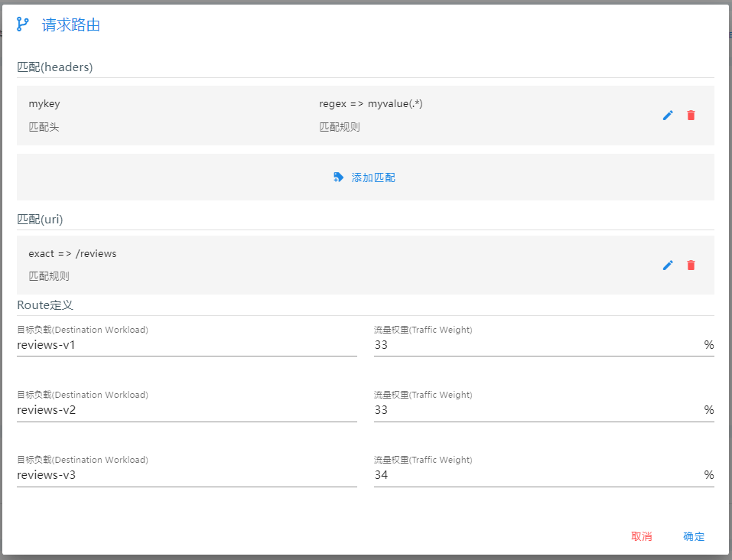Click the Route定义 section heading
732x560 pixels.
click(x=45, y=305)
